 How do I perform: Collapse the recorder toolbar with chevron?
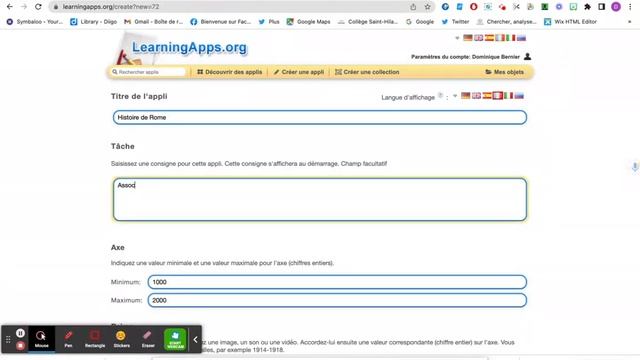pyautogui.click(x=195, y=339)
